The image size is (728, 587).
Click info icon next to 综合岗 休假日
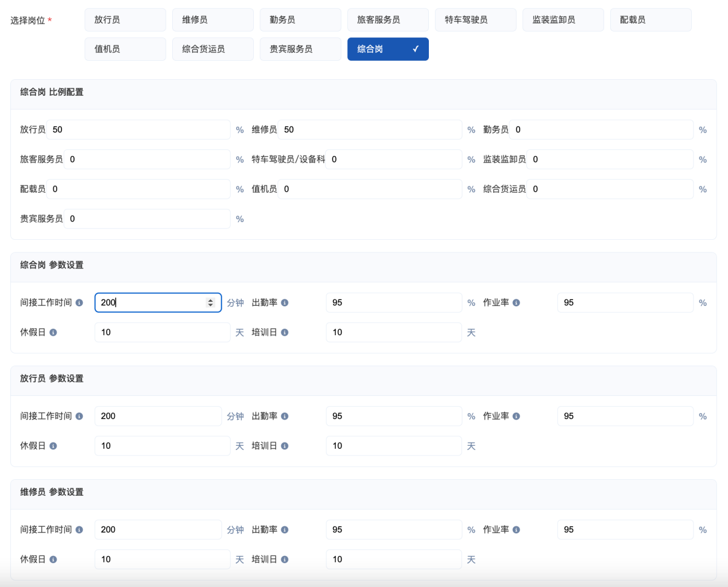[53, 333]
